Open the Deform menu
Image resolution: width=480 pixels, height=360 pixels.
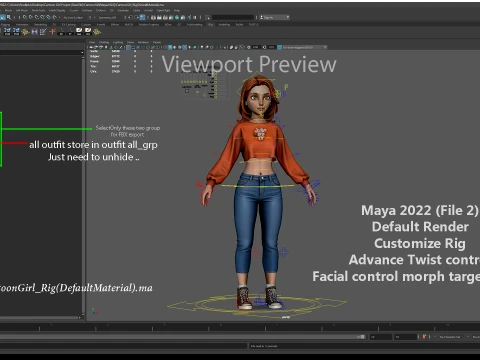[101, 10]
